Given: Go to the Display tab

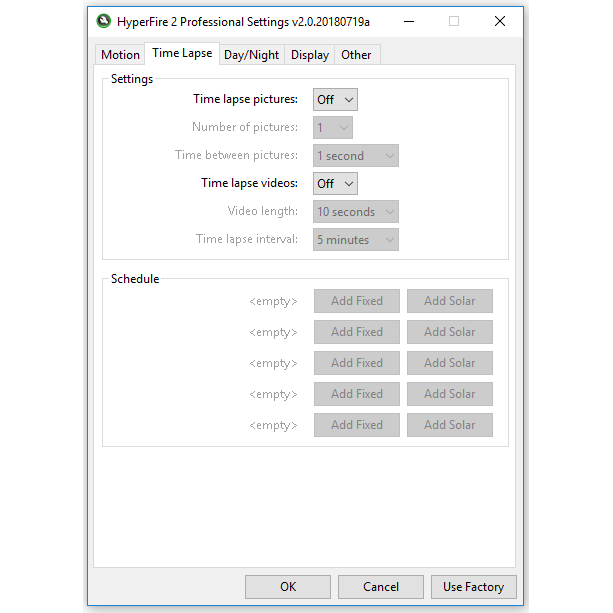Looking at the screenshot, I should pyautogui.click(x=310, y=55).
